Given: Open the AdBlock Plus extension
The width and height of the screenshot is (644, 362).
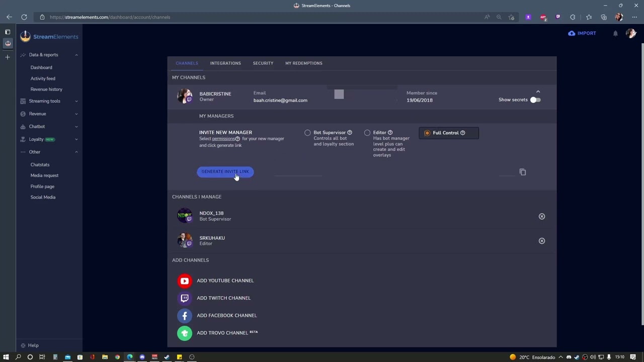Looking at the screenshot, I should tap(543, 17).
